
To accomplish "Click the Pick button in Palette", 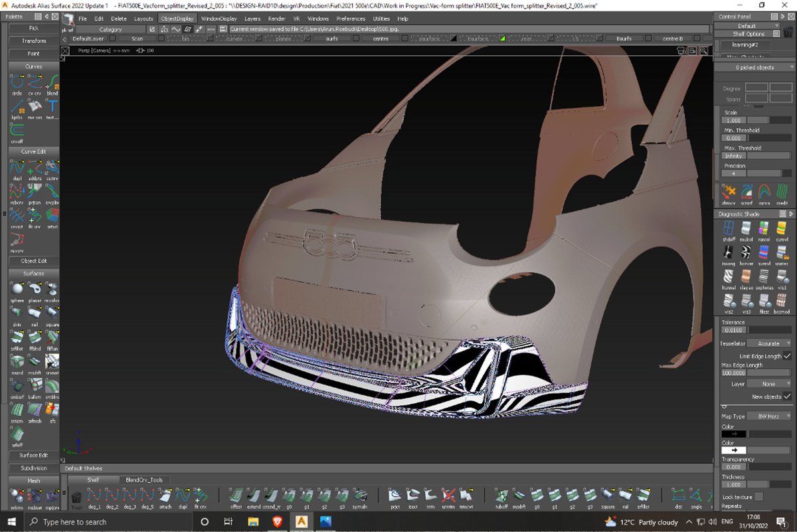I will 34,29.
